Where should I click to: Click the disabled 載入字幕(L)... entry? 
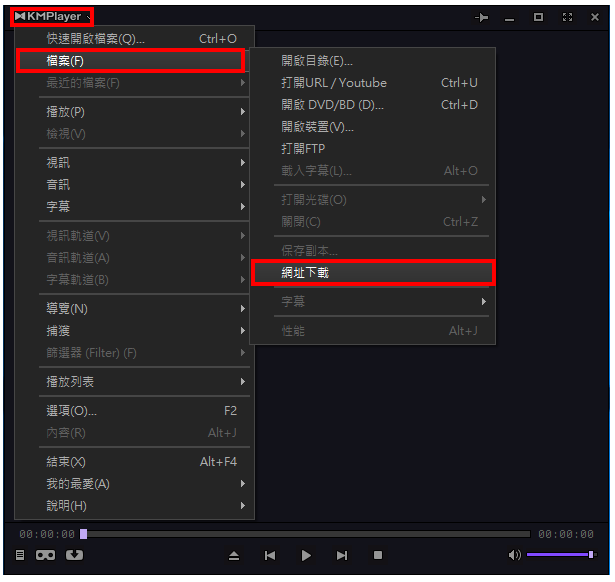coord(373,171)
